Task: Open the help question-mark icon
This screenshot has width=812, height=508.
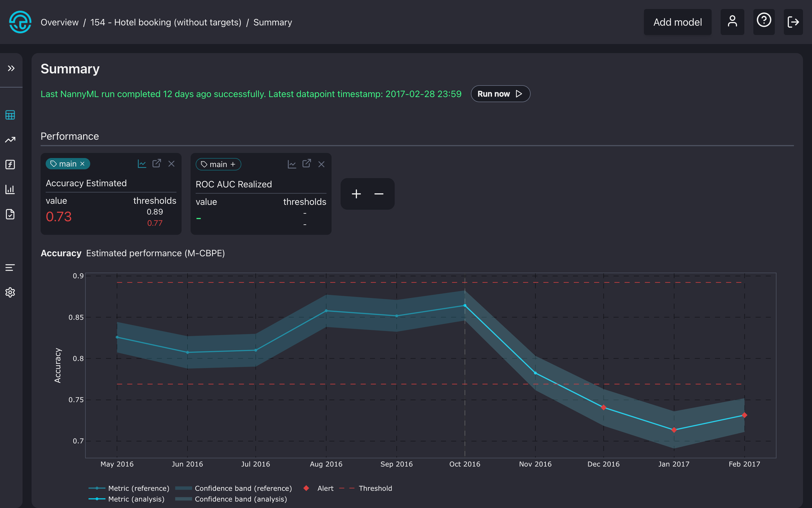Action: 764,22
